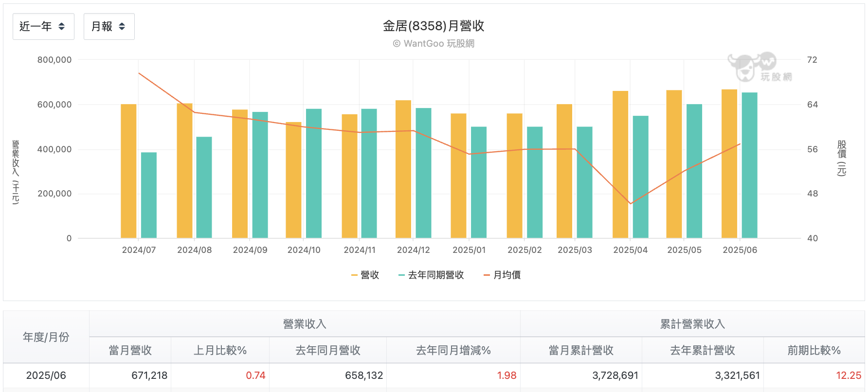This screenshot has width=868, height=392.
Task: Click the 2025/04 teal last-year bar
Action: (641, 177)
